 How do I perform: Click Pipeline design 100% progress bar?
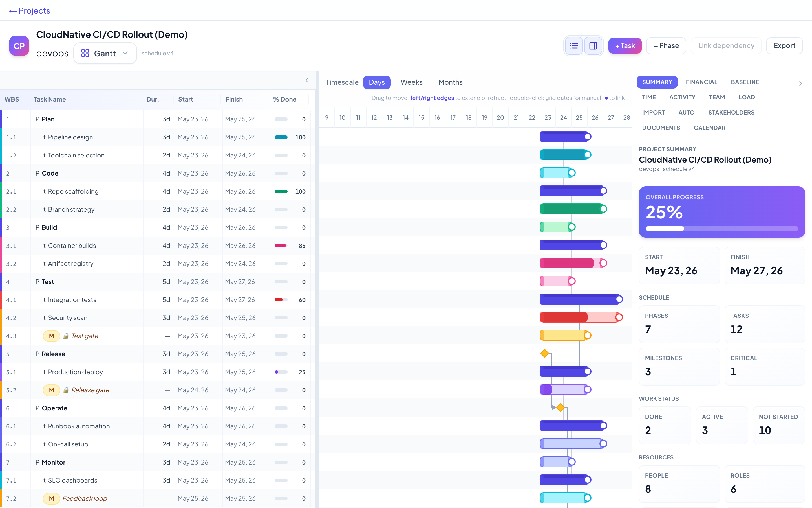click(281, 137)
